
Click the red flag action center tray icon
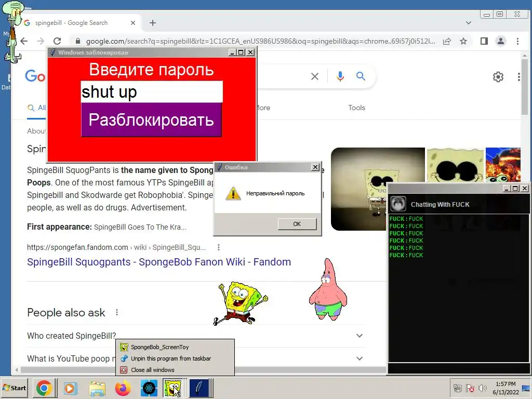point(470,388)
